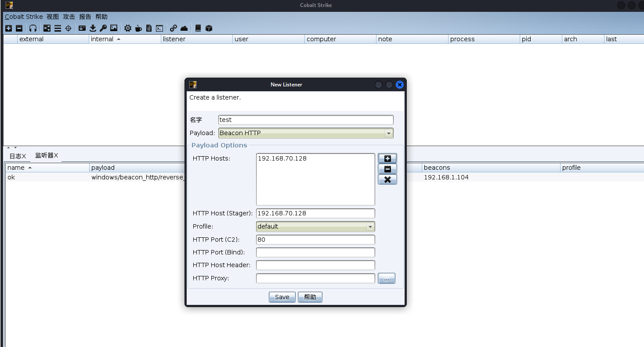The image size is (644, 347).
Task: Open the Cobalt Strike menu
Action: [24, 17]
